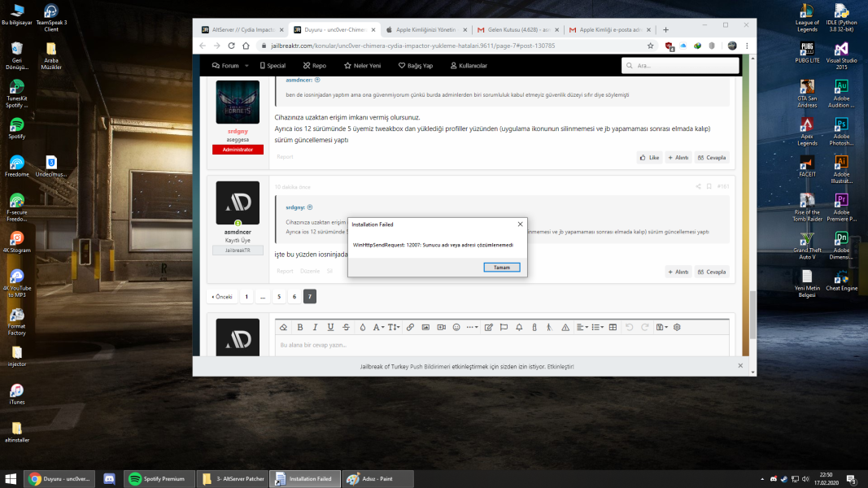Open Discord from the Windows taskbar
The image size is (868, 488).
click(110, 479)
